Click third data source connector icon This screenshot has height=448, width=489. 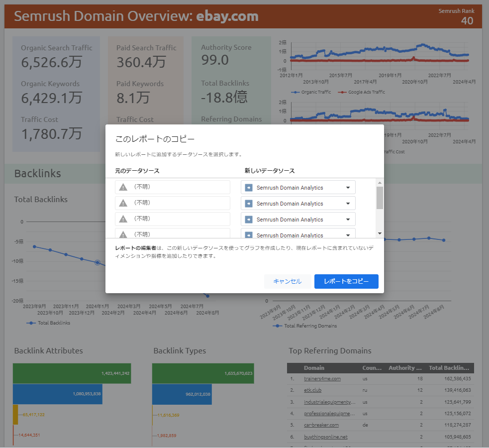click(249, 220)
